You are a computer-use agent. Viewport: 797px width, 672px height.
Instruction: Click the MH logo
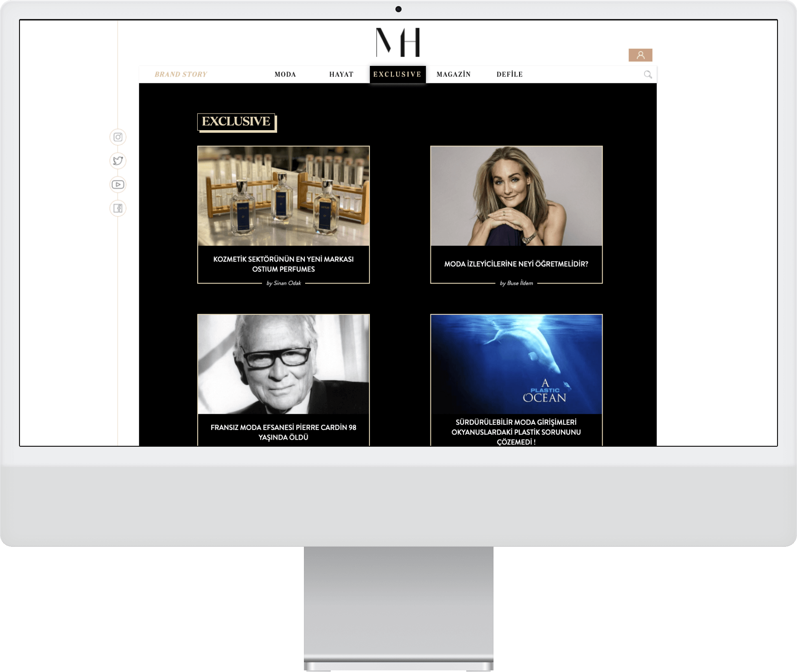click(398, 42)
